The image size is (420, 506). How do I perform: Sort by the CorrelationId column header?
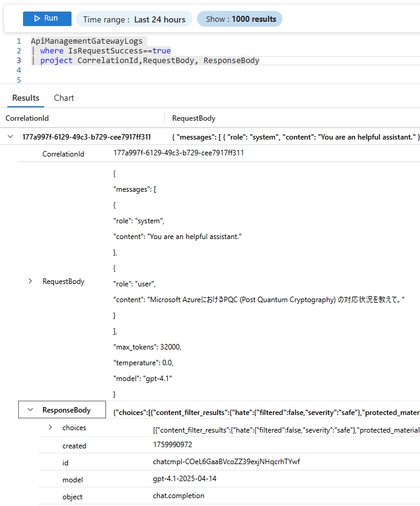[27, 118]
